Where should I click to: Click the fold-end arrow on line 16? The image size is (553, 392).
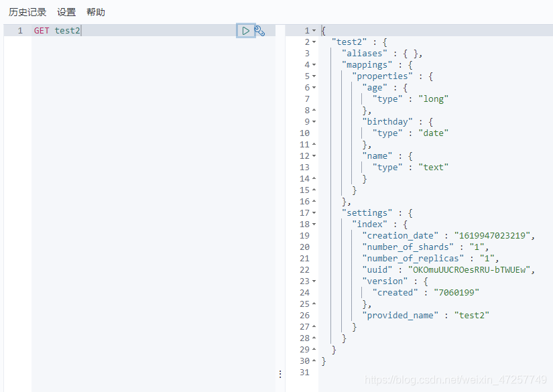click(x=314, y=201)
